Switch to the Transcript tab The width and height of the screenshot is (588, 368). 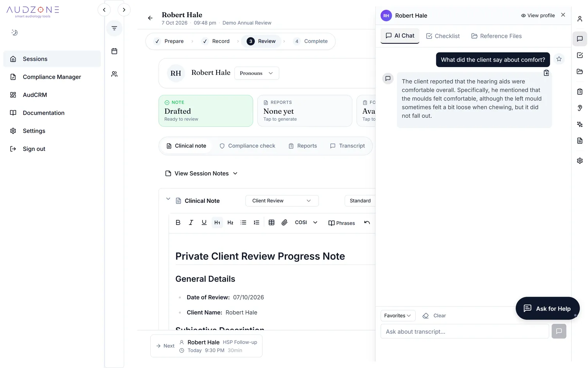tap(348, 146)
